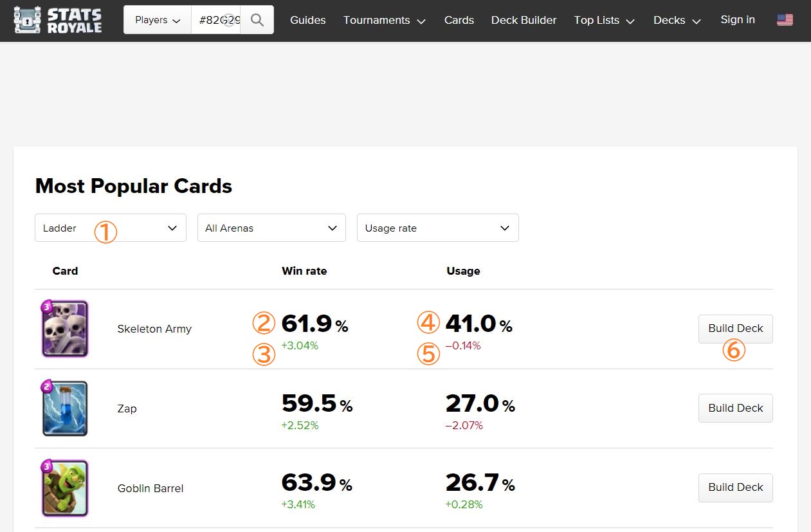Expand the Ladder mode dropdown
This screenshot has width=811, height=532.
click(x=110, y=228)
